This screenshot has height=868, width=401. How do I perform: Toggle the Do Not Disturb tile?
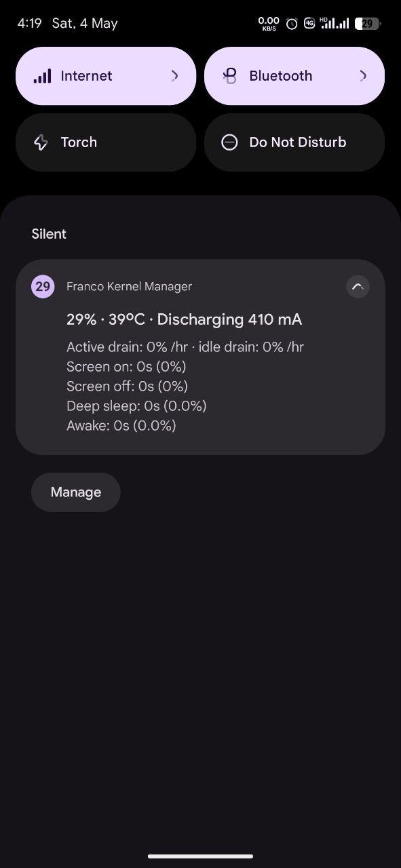(294, 142)
